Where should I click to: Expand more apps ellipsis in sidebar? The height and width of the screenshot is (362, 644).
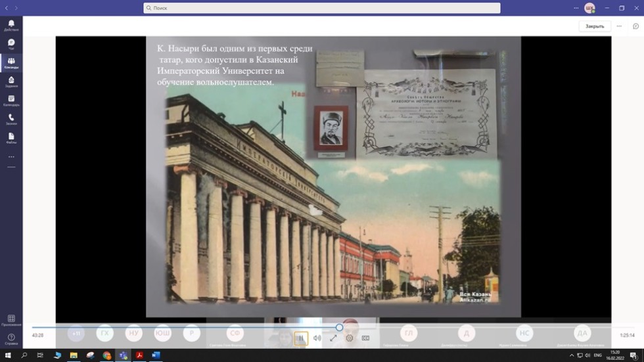(x=11, y=157)
